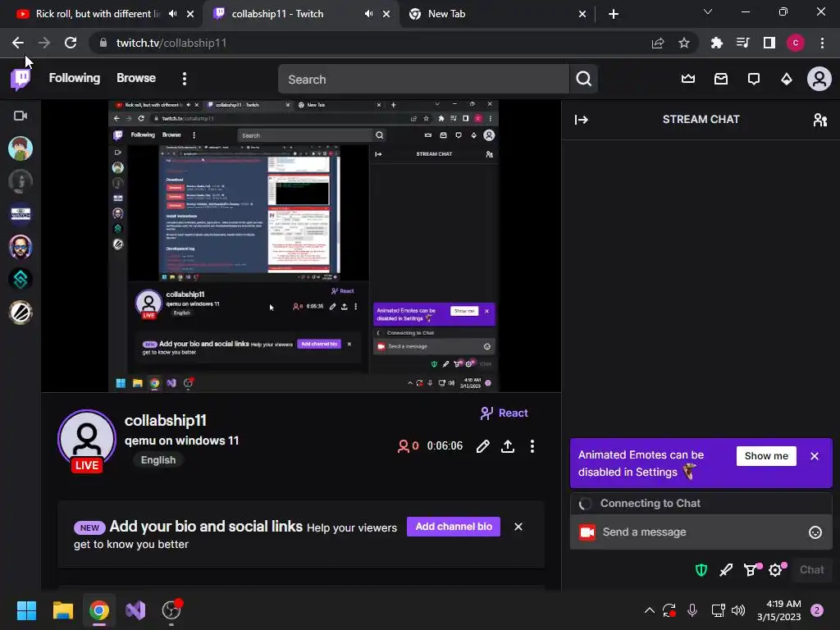Viewport: 840px width, 630px height.
Task: Open the grayed-out offline channel avatar
Action: coord(21,181)
